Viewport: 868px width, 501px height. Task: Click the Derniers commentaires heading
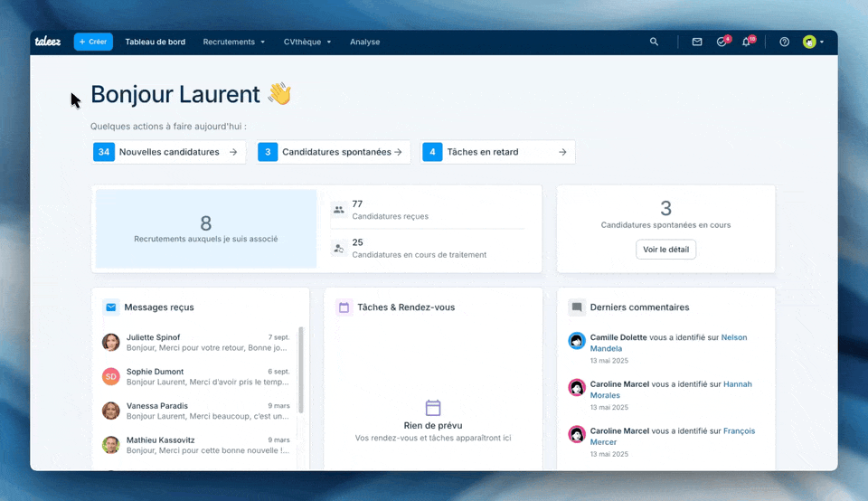pos(639,307)
